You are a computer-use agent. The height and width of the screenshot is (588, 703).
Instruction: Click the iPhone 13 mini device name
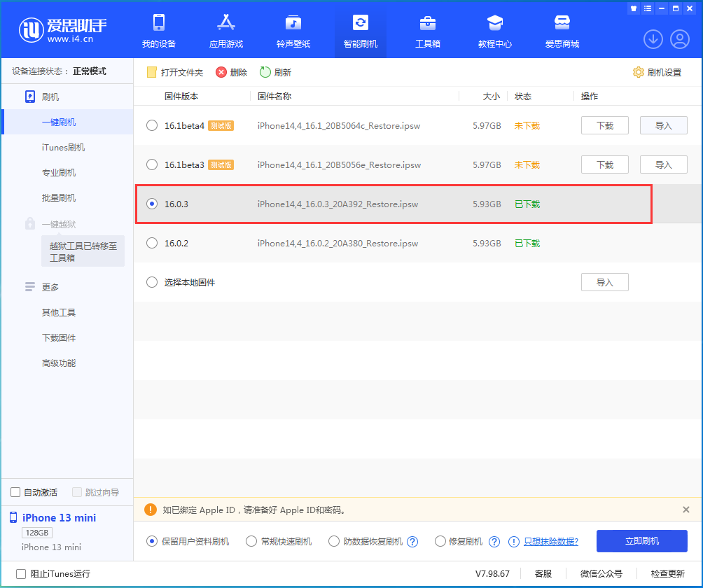pos(60,518)
